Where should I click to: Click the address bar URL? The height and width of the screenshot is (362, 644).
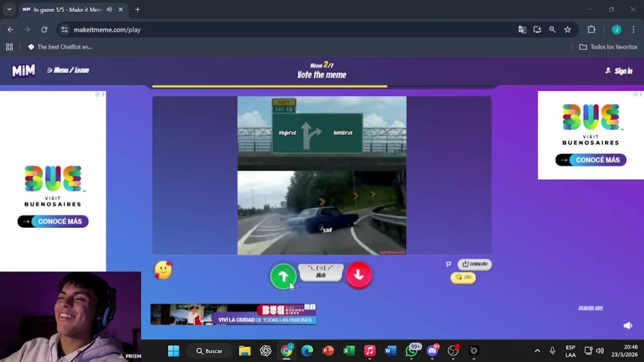[x=107, y=30]
